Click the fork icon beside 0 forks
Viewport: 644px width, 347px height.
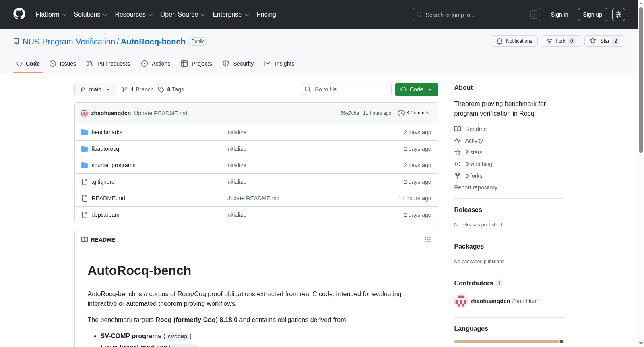click(458, 176)
